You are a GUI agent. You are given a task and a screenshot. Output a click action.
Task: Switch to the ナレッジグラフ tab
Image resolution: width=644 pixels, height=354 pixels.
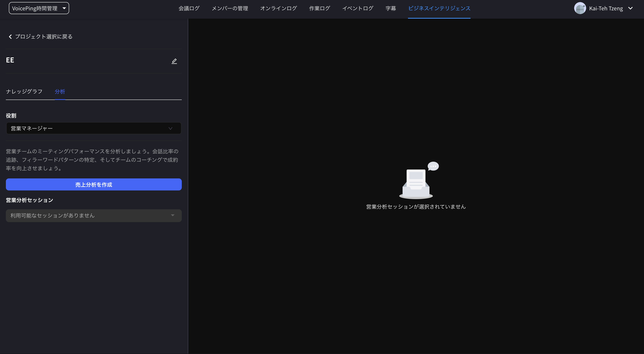24,91
